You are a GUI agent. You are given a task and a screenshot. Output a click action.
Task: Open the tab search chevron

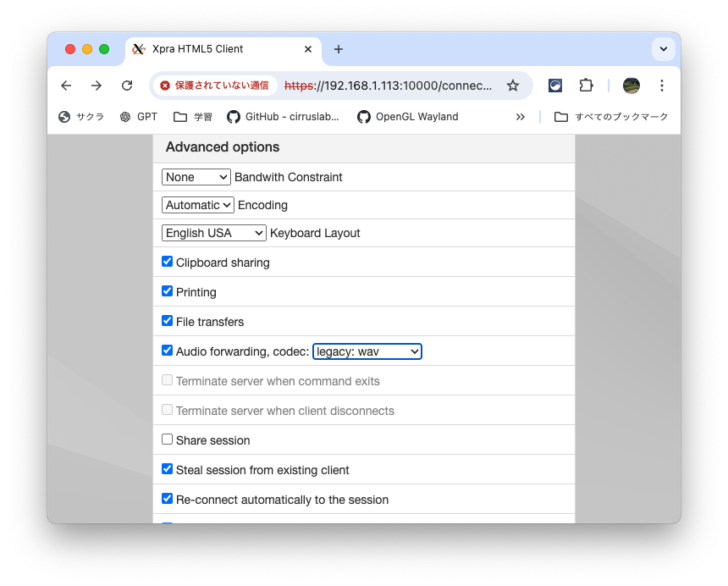[664, 49]
